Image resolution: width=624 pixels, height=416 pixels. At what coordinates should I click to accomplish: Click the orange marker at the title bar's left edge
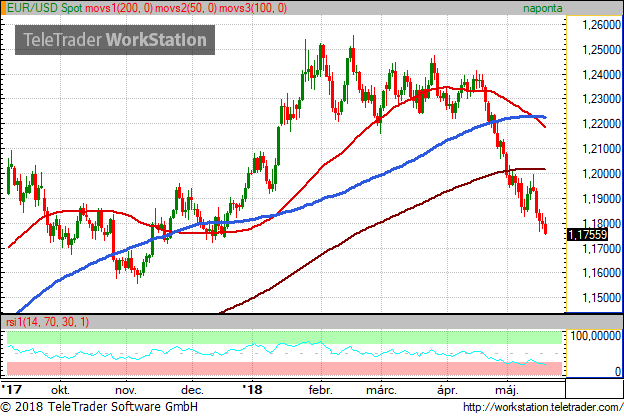[x=3, y=8]
